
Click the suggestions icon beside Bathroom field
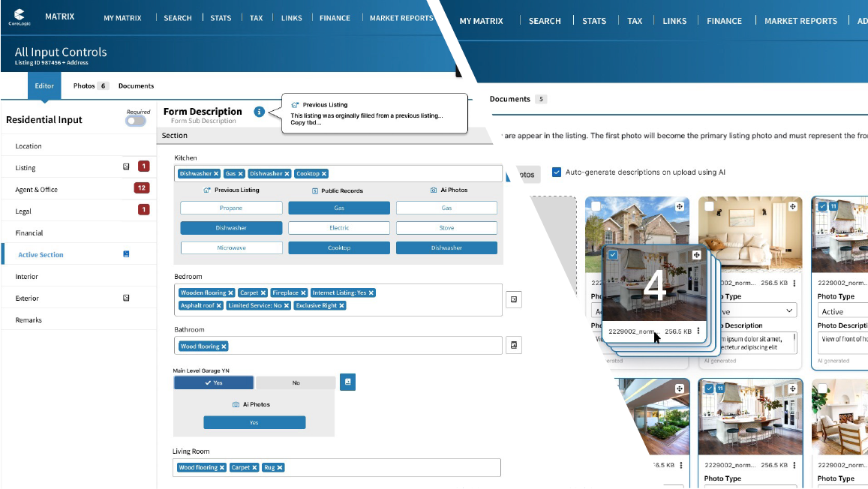[514, 345]
